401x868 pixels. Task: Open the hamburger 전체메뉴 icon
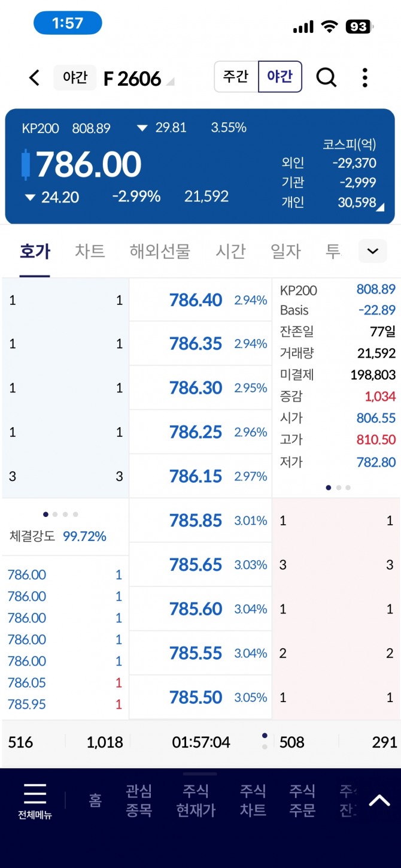35,800
